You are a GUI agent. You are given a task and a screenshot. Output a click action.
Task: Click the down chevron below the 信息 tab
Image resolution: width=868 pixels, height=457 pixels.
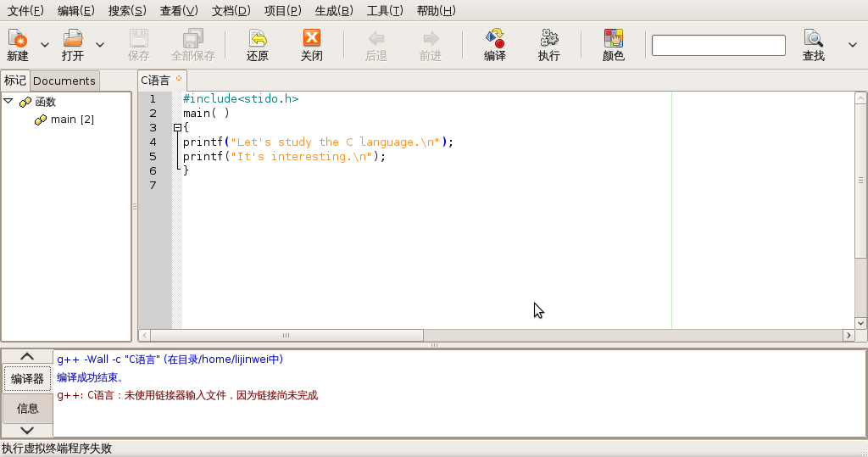pyautogui.click(x=27, y=430)
